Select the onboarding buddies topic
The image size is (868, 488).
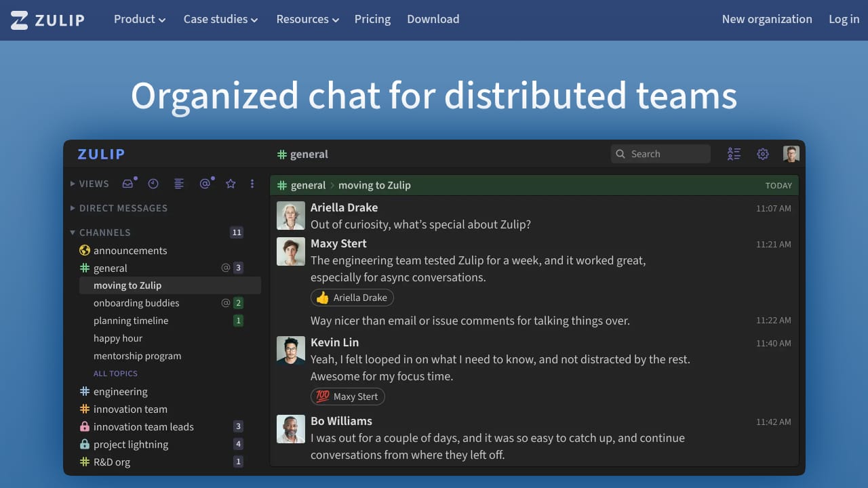[x=136, y=303]
